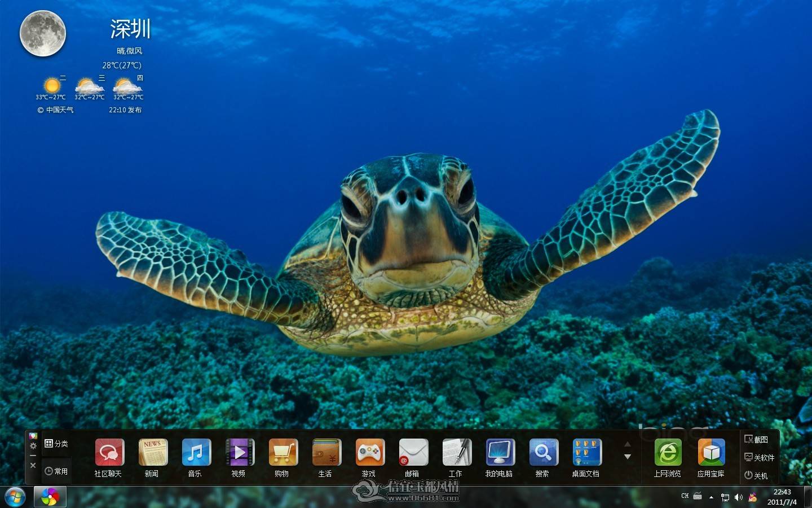
Task: Open the network tray icon
Action: [x=725, y=497]
